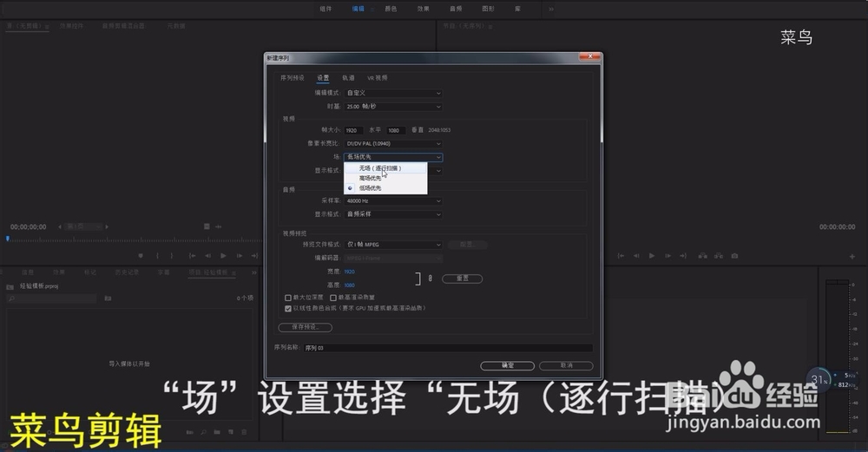The height and width of the screenshot is (452, 868).
Task: Open Program monitor button editor plus icon
Action: [852, 256]
